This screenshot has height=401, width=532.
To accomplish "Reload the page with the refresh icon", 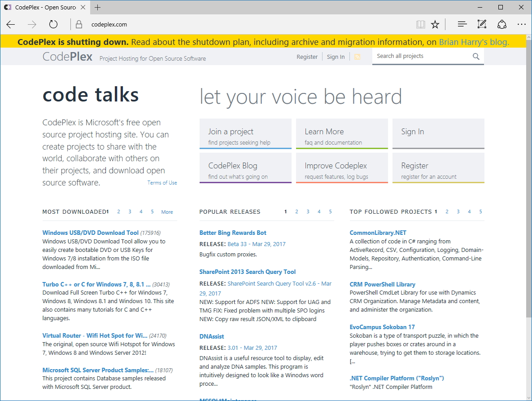I will pos(53,24).
